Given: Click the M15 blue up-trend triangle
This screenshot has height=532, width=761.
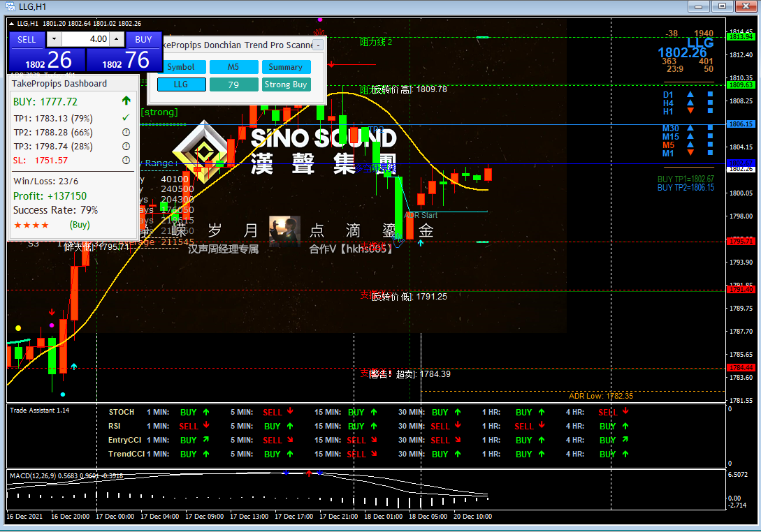Looking at the screenshot, I should (x=690, y=135).
